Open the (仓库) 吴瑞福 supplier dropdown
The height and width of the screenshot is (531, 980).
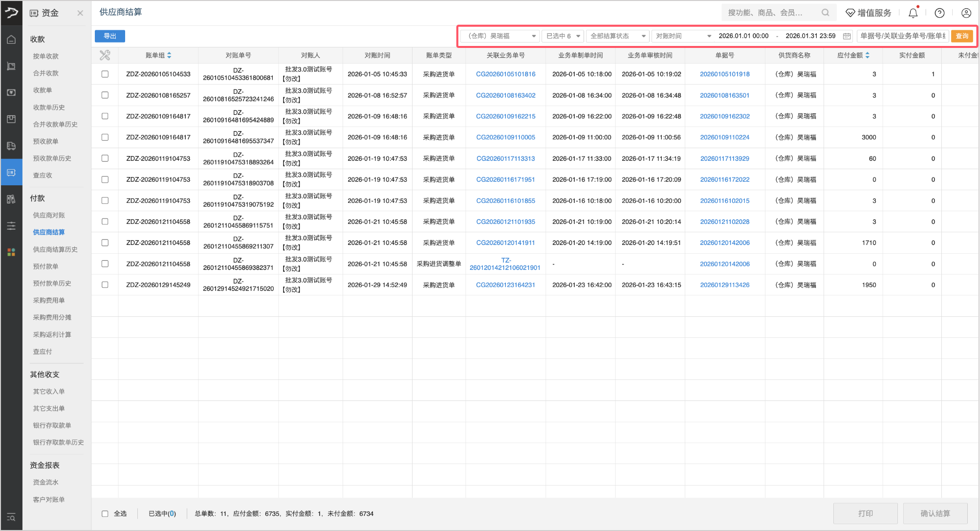click(500, 36)
